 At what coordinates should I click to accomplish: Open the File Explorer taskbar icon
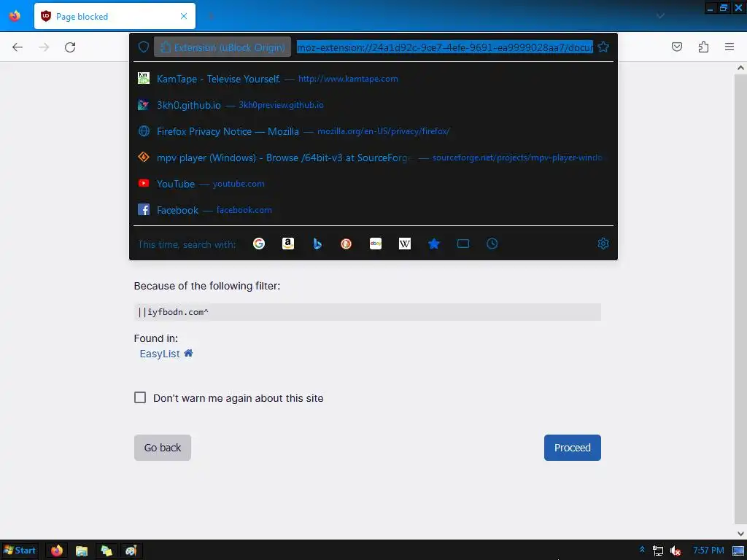pos(82,551)
